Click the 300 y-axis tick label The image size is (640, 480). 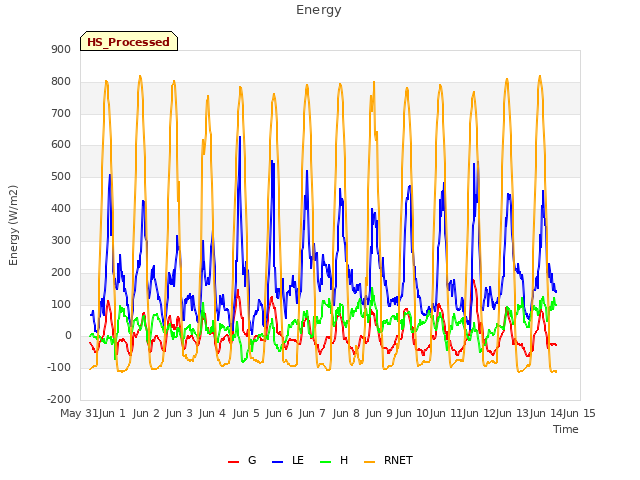(61, 240)
